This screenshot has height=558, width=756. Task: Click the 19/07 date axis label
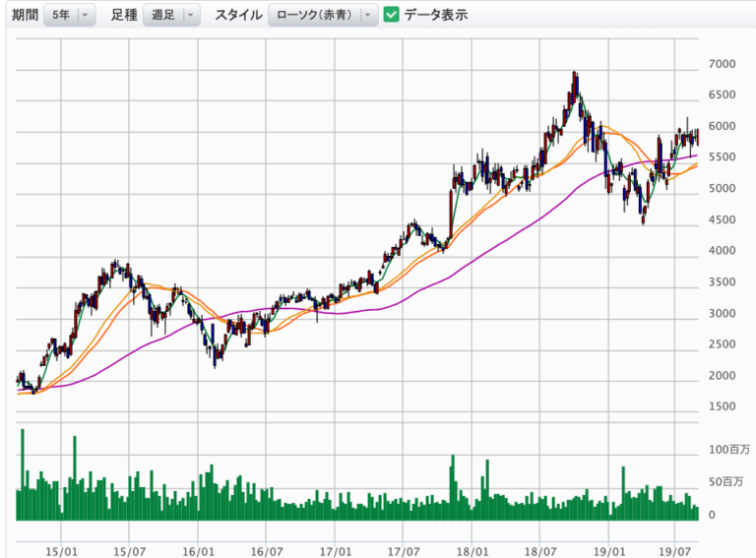click(x=674, y=551)
